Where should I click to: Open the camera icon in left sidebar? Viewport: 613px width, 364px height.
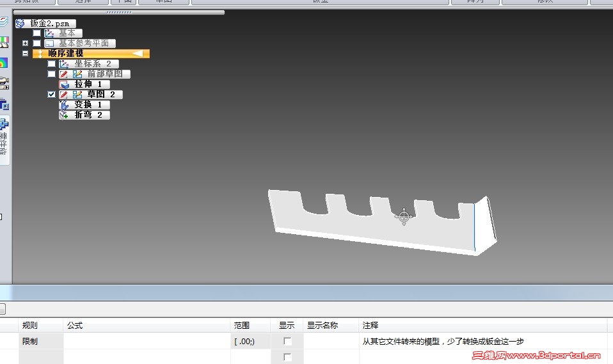pos(4,83)
